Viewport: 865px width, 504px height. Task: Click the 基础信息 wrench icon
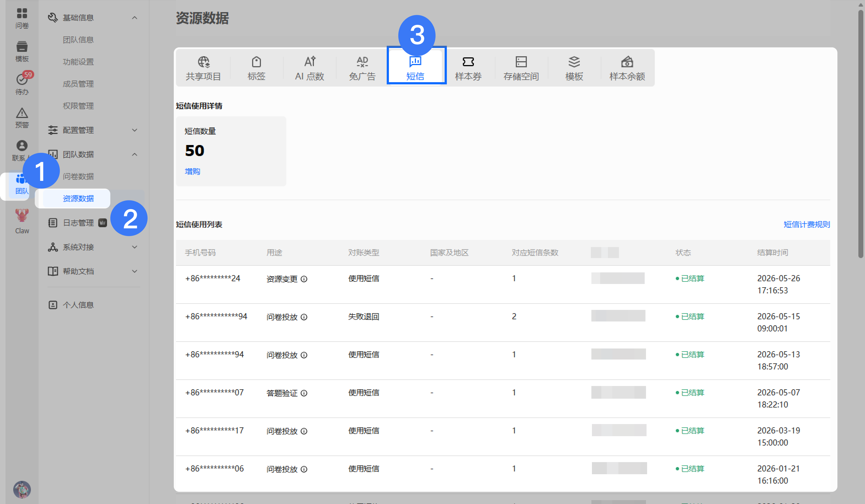[x=52, y=17]
